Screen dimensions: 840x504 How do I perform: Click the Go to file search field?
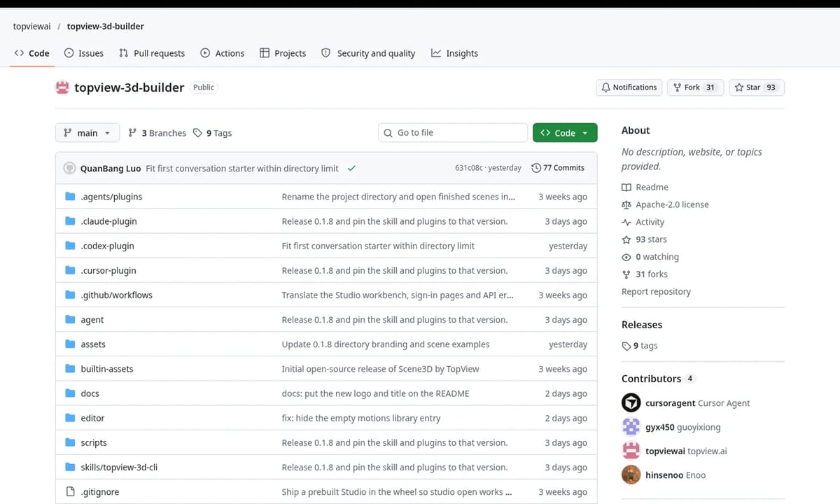[453, 133]
